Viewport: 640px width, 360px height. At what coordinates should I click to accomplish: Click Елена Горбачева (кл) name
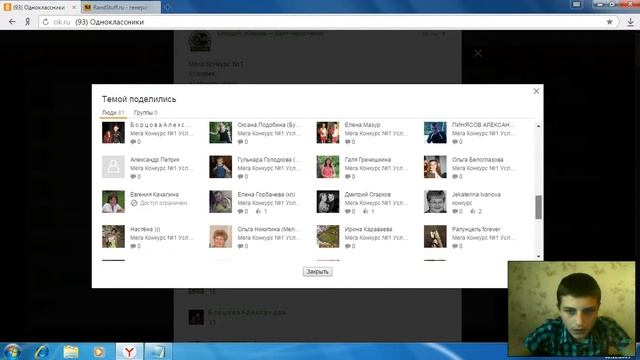point(266,195)
